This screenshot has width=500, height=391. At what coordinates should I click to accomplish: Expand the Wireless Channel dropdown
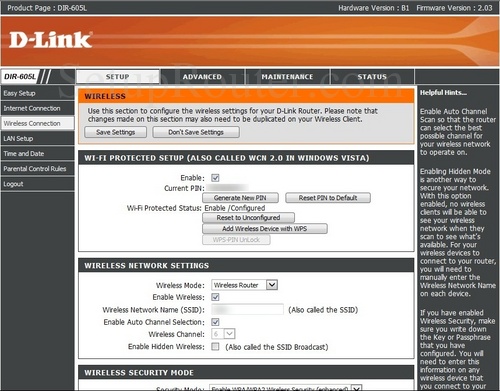coord(223,334)
